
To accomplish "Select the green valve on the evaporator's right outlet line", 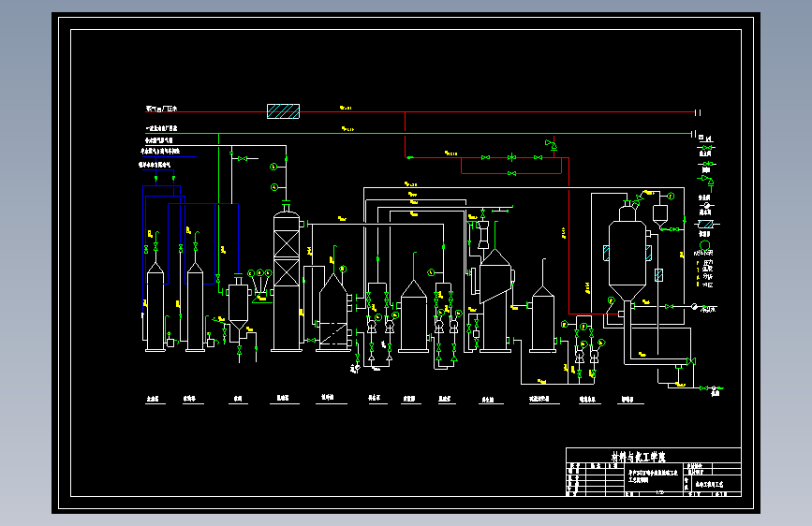I will 669,306.
